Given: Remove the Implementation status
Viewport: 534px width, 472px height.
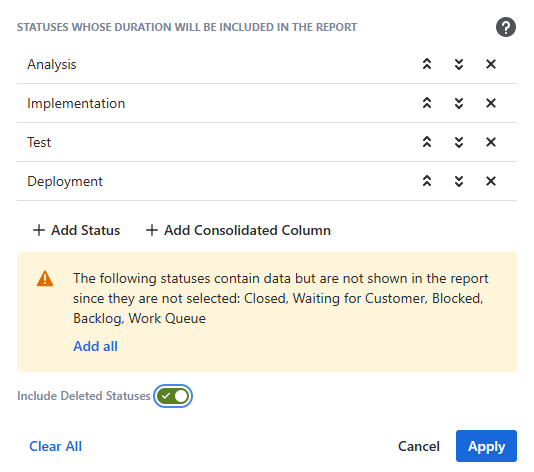Looking at the screenshot, I should pyautogui.click(x=491, y=103).
